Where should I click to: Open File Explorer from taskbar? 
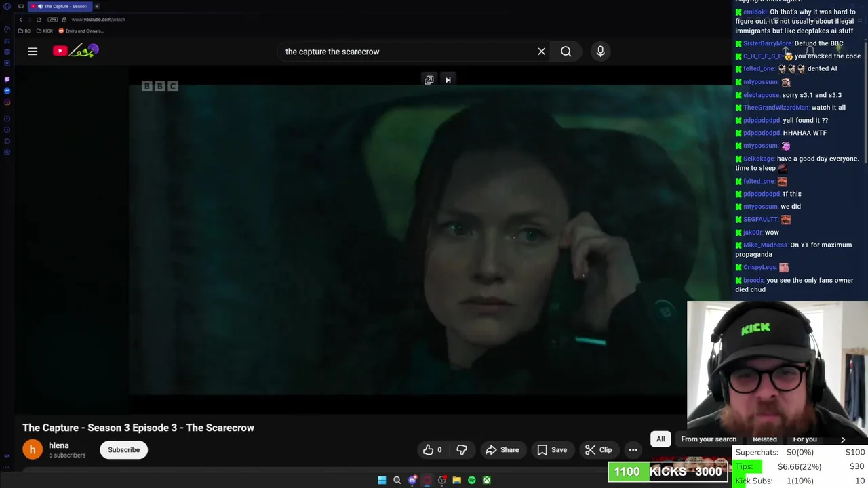[x=456, y=480]
